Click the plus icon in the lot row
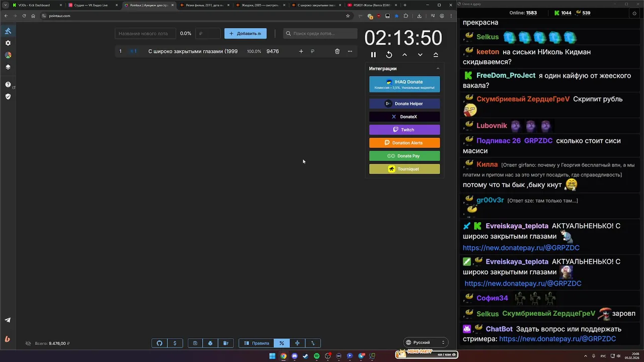 click(x=301, y=51)
